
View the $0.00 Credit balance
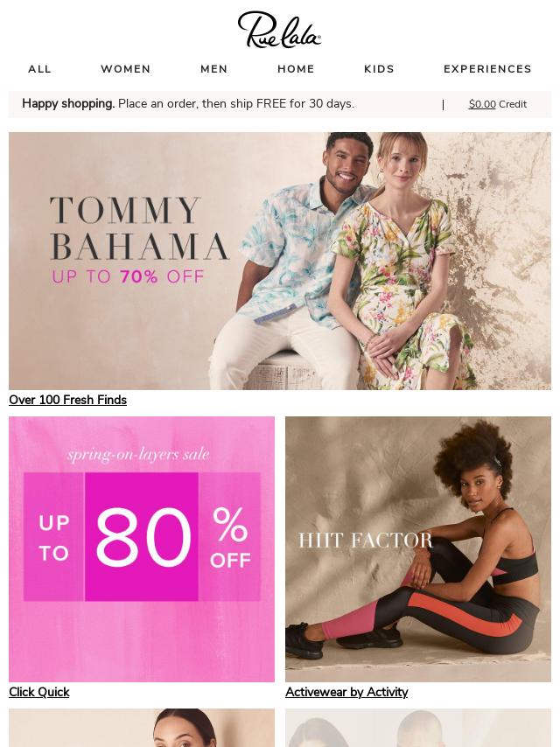498,104
